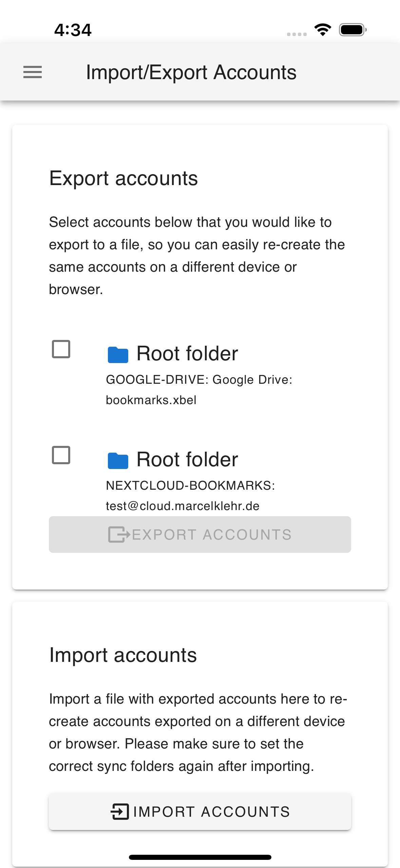This screenshot has height=868, width=400.
Task: Click the Root folder title for Google Drive
Action: point(187,354)
